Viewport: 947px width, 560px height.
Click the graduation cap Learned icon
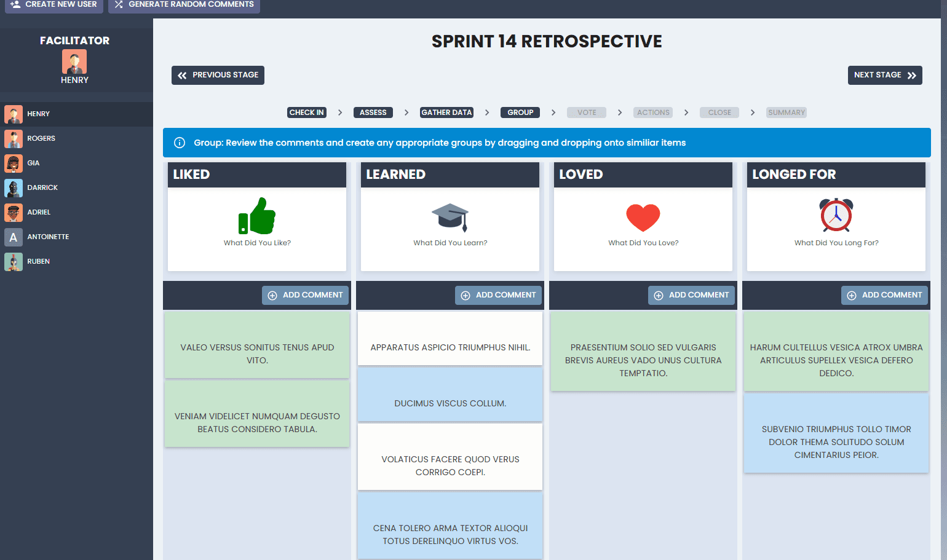coord(450,216)
